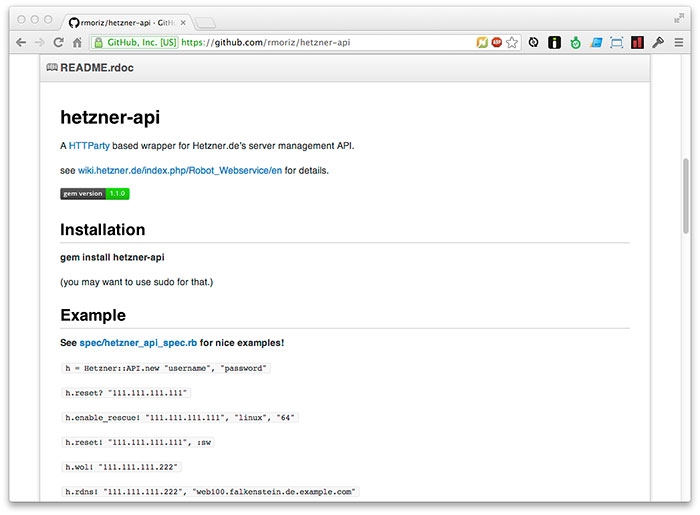Click the browser forward arrow
This screenshot has height=515, width=700.
(39, 42)
